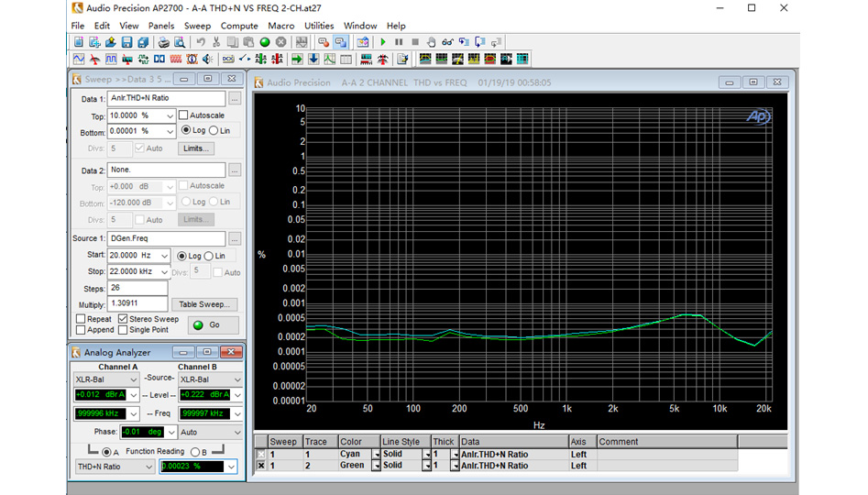This screenshot has height=495, width=868.
Task: Select Lin scale for Data 1
Action: [x=214, y=130]
